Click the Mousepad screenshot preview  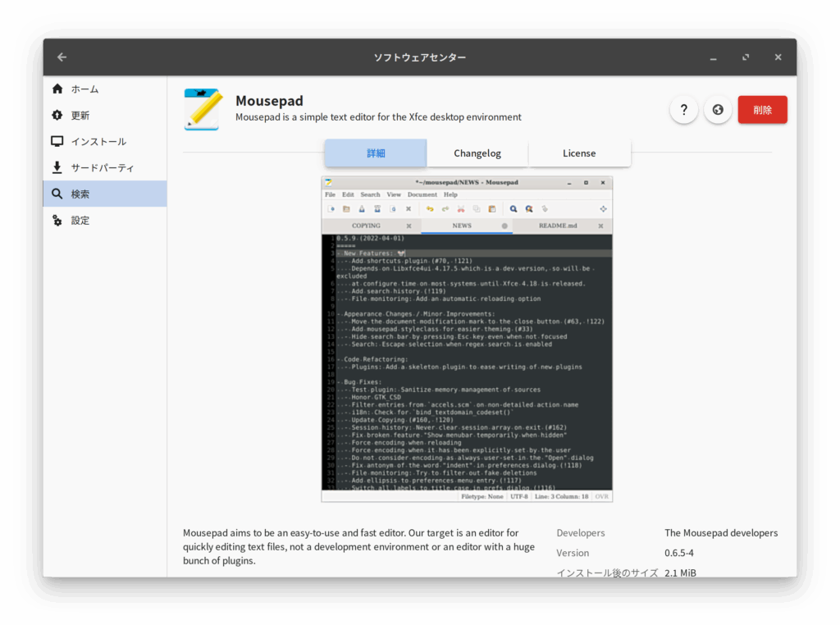coord(467,339)
